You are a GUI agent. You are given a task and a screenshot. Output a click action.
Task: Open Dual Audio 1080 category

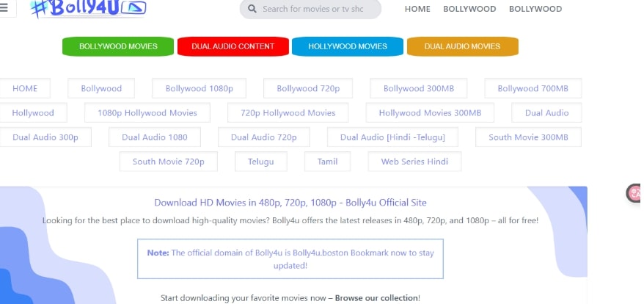tap(155, 137)
